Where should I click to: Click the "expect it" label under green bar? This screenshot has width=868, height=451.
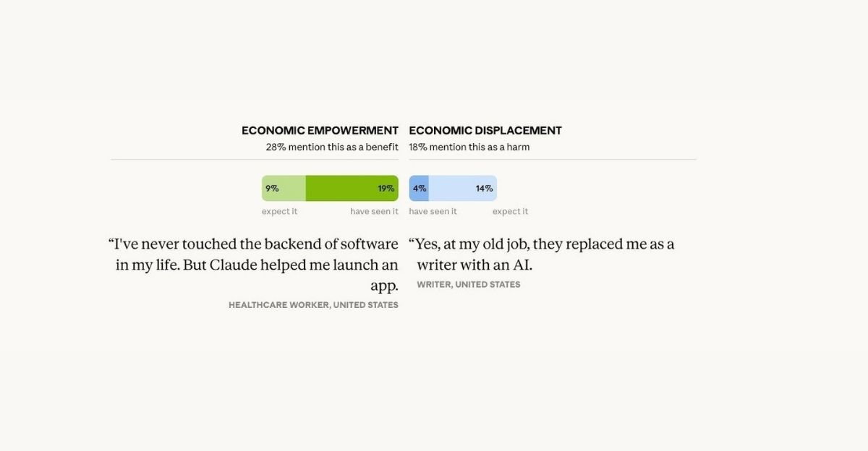279,211
